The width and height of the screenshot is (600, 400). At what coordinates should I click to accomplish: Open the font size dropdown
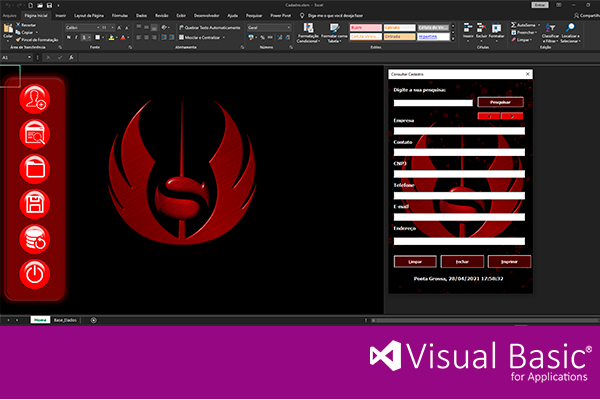(112, 28)
